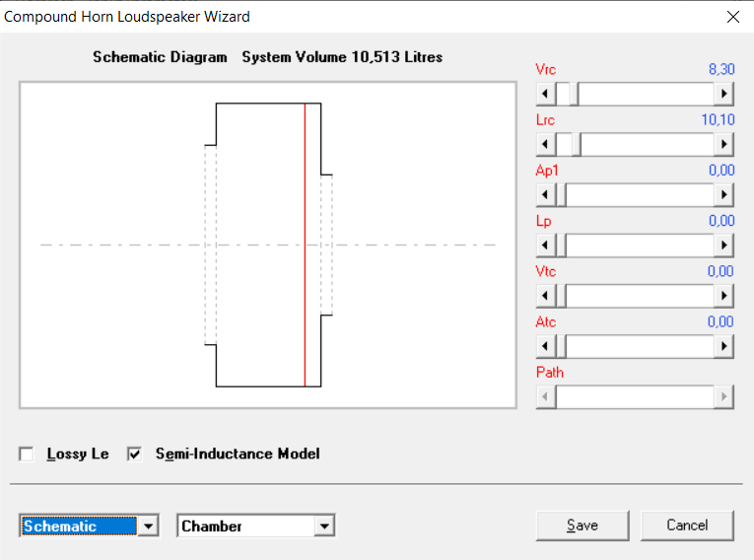This screenshot has height=560, width=754.
Task: Click the Lp value 0,00
Action: click(721, 221)
